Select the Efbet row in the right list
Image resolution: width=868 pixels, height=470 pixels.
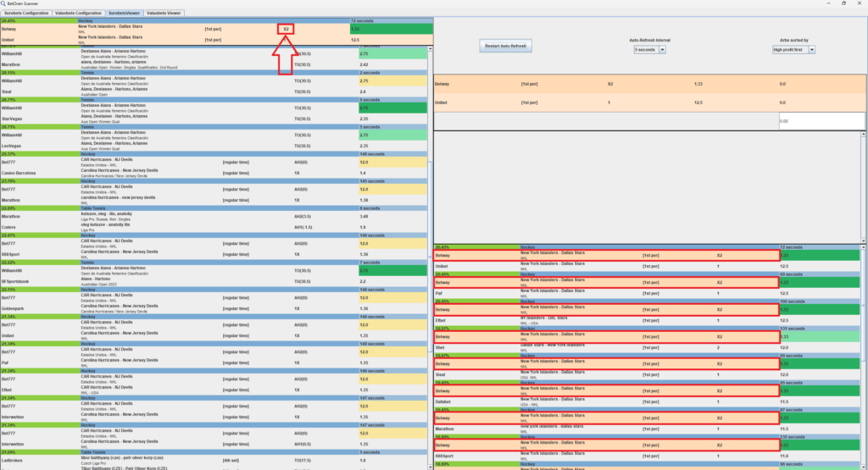647,321
